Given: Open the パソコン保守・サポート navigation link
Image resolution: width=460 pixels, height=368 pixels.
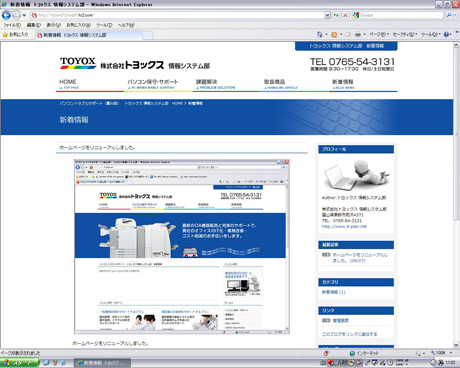Looking at the screenshot, I should [x=153, y=82].
